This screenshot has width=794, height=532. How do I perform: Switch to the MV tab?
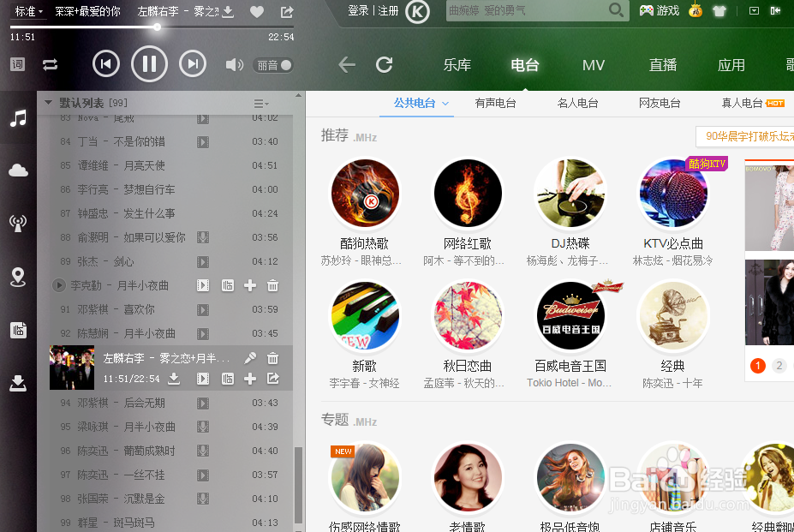(594, 65)
